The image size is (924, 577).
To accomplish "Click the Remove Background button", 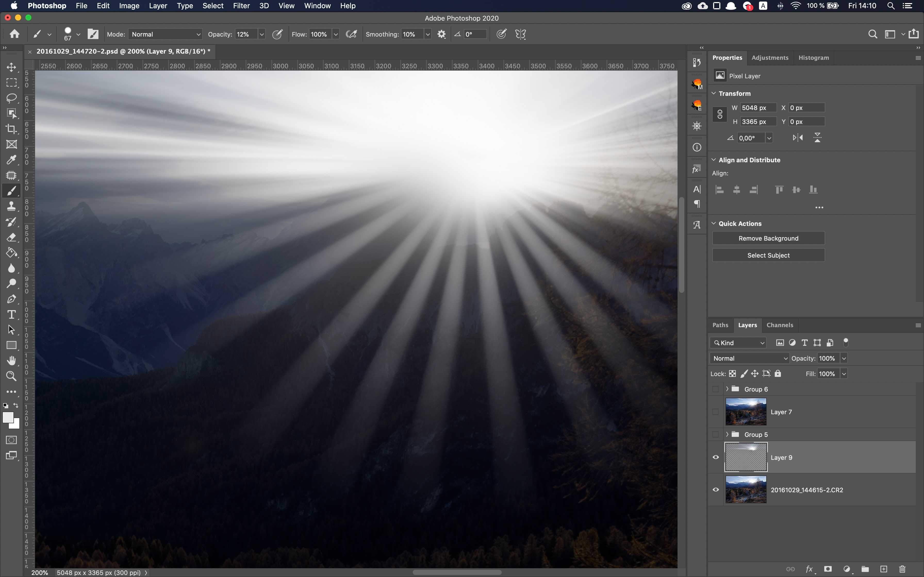I will click(768, 238).
